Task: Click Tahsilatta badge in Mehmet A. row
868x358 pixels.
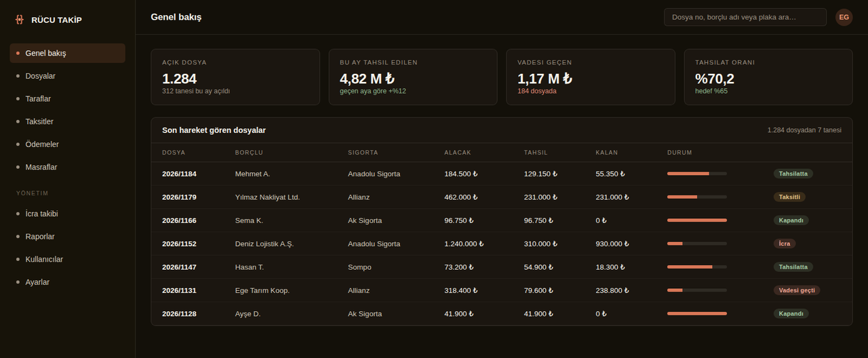Action: click(793, 174)
